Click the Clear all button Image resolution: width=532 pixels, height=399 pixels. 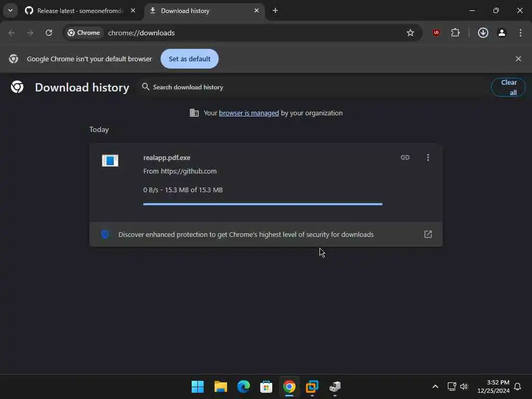pyautogui.click(x=508, y=87)
